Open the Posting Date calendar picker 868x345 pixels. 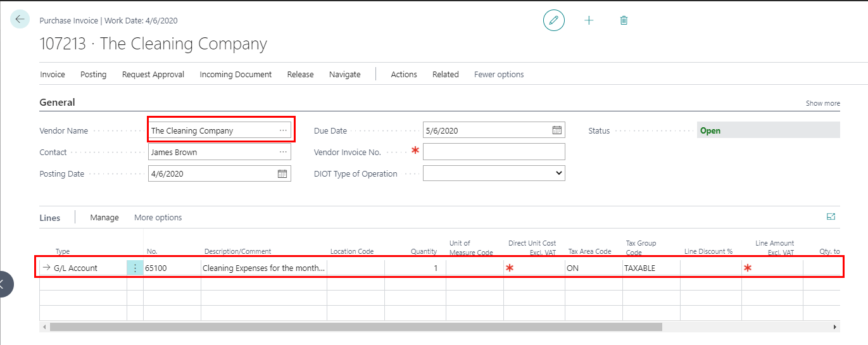[x=283, y=173]
